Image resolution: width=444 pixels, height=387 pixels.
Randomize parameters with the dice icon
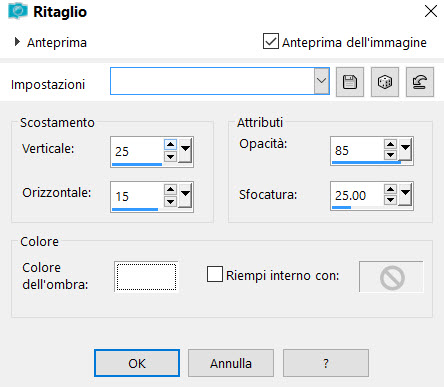click(x=385, y=82)
